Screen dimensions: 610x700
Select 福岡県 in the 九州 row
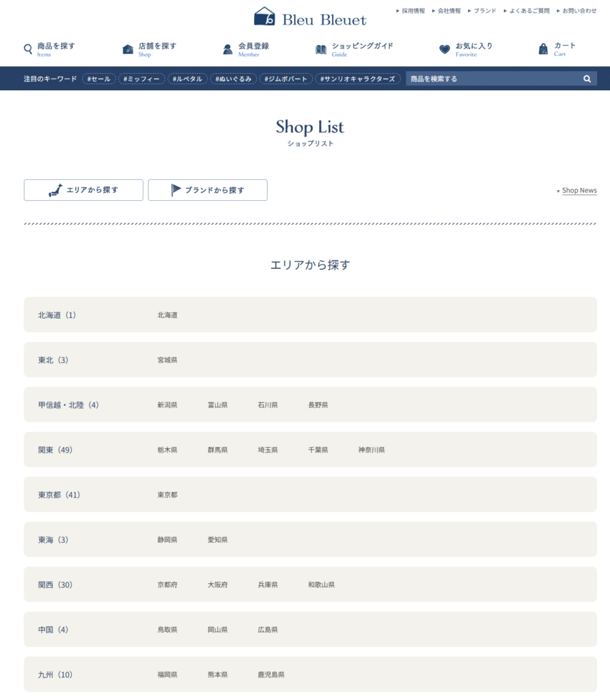[x=167, y=675]
